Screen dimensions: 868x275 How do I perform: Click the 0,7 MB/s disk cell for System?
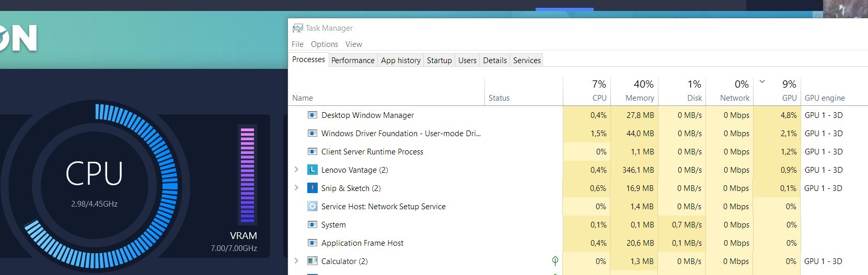pos(681,224)
